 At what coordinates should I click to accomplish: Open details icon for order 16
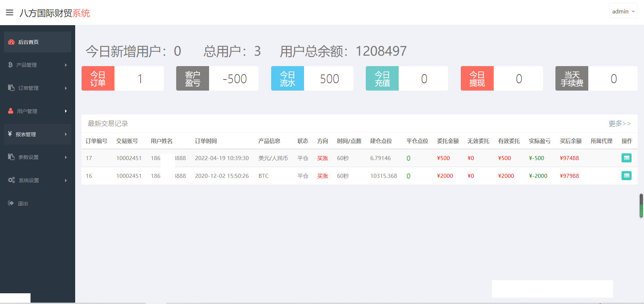pos(626,175)
